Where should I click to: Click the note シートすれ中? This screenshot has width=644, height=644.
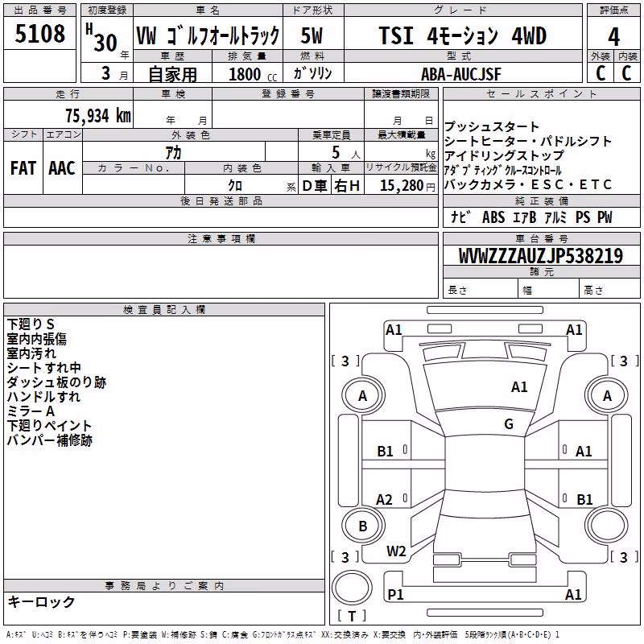(44, 368)
